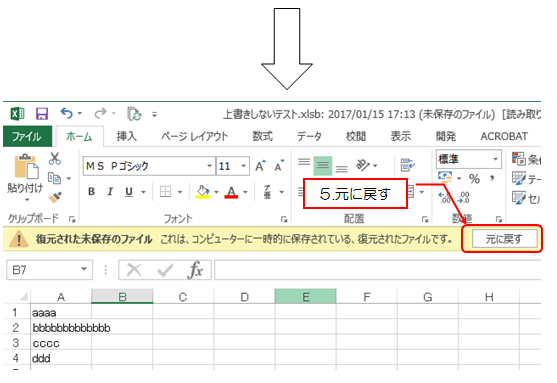Open the font size 11 dropdown
This screenshot has height=383, width=557.
coord(244,166)
